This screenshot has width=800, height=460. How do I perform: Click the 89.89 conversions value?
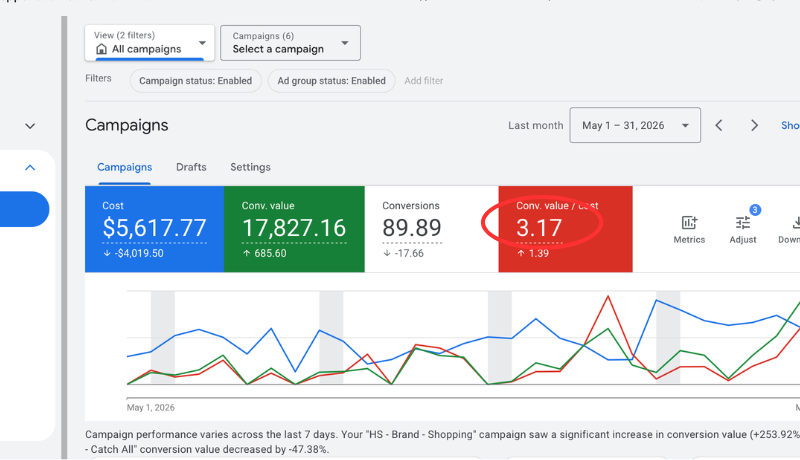[412, 228]
